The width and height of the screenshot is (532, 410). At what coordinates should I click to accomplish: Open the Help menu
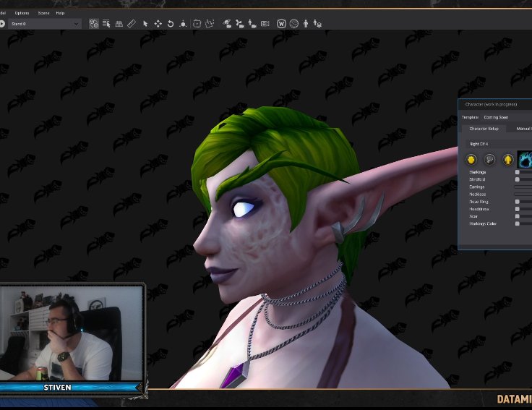click(60, 13)
